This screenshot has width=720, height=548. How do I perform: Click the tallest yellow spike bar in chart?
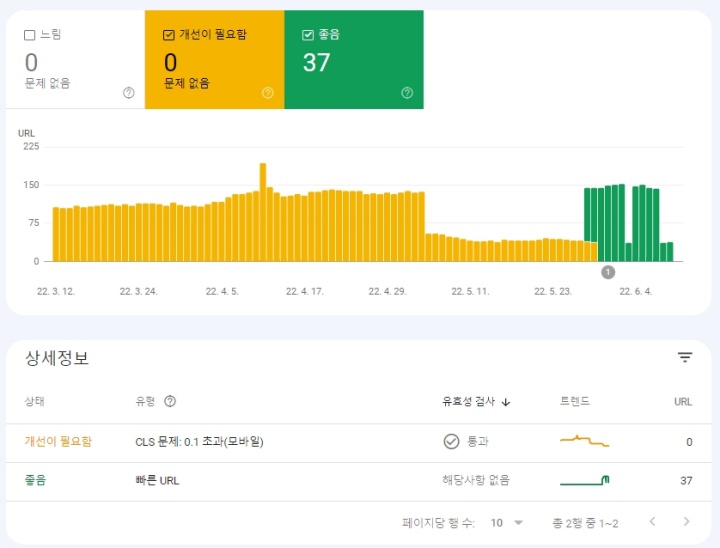(x=263, y=212)
